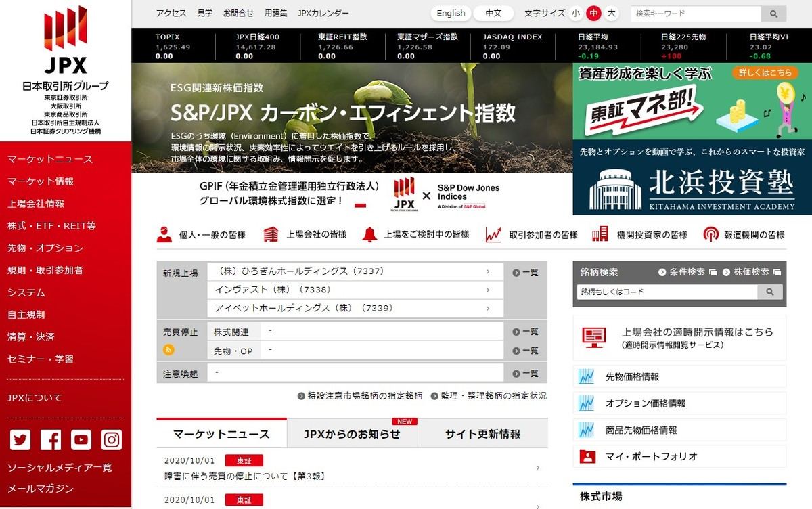This screenshot has height=509, width=812.
Task: Open JPX Twitter page icon
Action: [20, 440]
